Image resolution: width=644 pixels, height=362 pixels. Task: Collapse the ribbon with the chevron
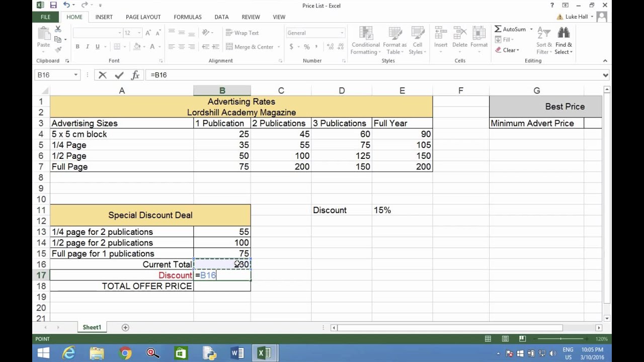click(605, 61)
